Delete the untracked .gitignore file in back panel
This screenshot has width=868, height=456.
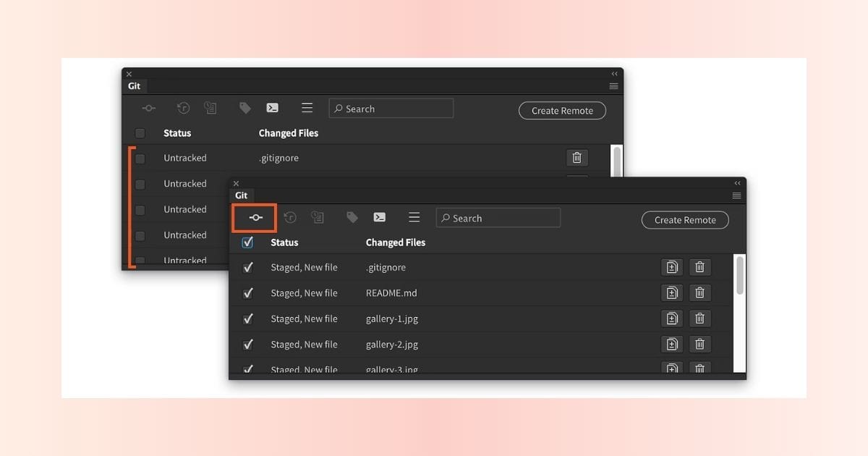(576, 158)
